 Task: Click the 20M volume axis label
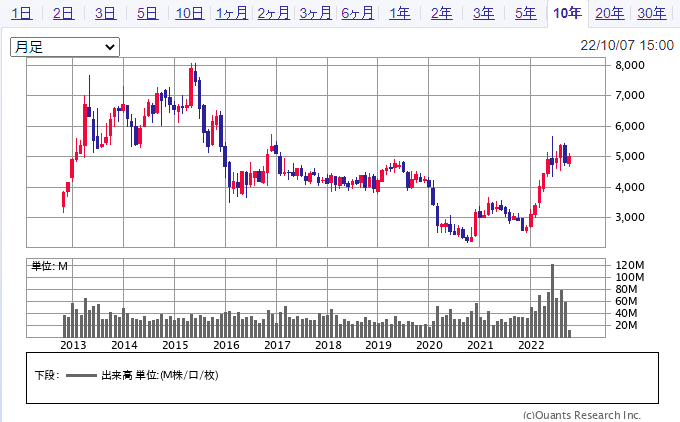coord(626,325)
